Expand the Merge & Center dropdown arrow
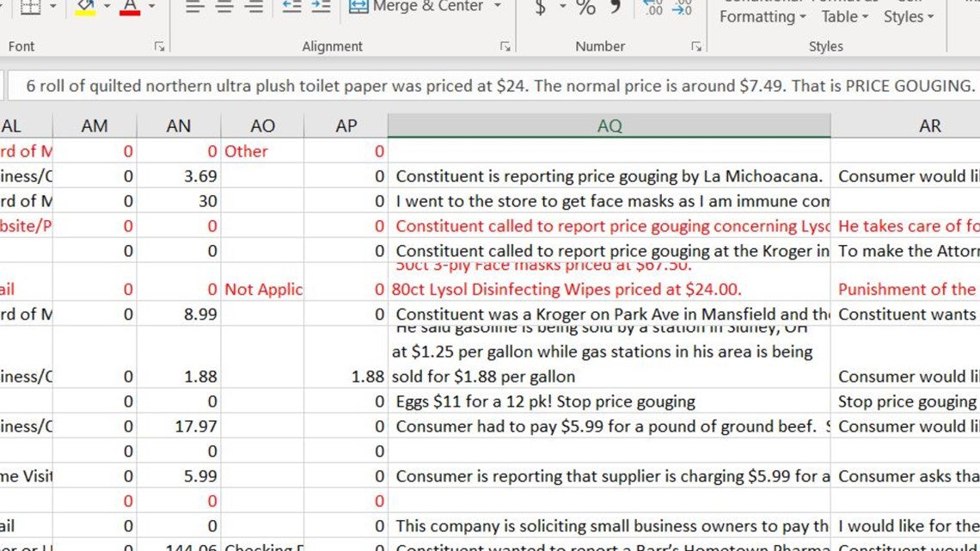The width and height of the screenshot is (980, 551). pyautogui.click(x=498, y=6)
